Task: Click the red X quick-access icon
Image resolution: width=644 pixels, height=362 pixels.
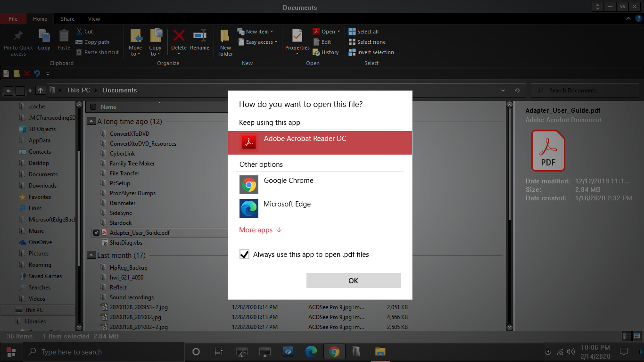Action: (x=27, y=74)
